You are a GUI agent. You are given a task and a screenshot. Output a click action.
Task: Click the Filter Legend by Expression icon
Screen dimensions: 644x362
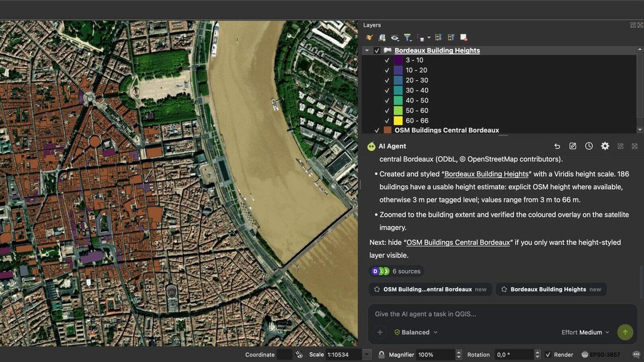(x=421, y=38)
